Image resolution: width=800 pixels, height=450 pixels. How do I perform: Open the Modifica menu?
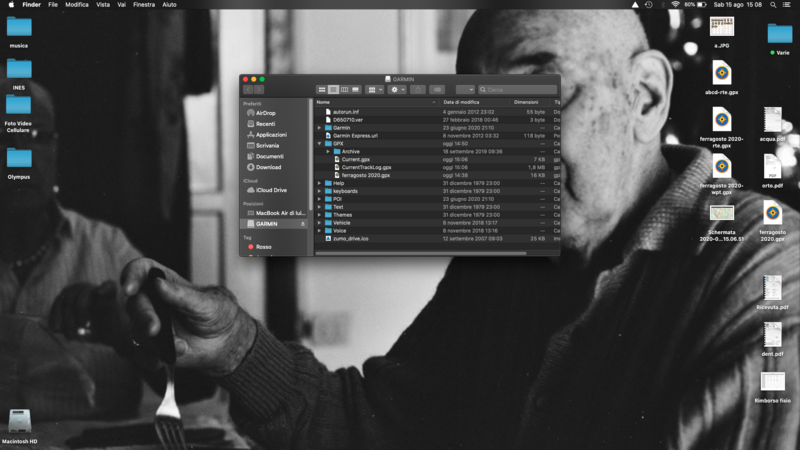(77, 5)
